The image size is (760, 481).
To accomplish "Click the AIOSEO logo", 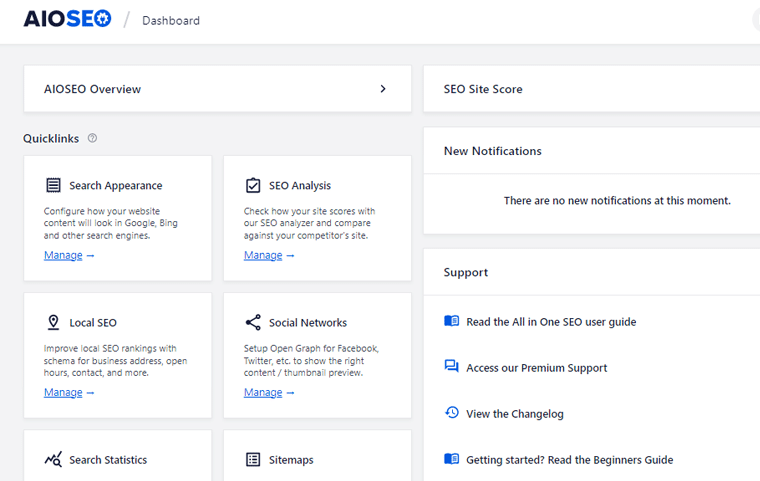I will pyautogui.click(x=67, y=19).
